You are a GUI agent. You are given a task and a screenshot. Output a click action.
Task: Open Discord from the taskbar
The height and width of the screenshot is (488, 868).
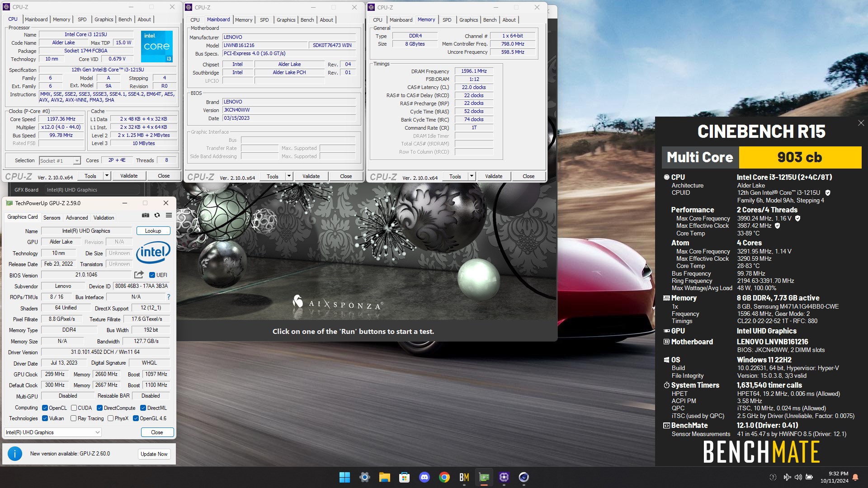tap(425, 477)
